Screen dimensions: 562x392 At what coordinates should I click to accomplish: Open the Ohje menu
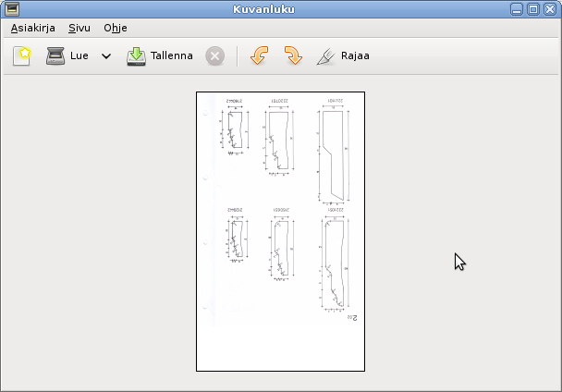click(x=115, y=28)
